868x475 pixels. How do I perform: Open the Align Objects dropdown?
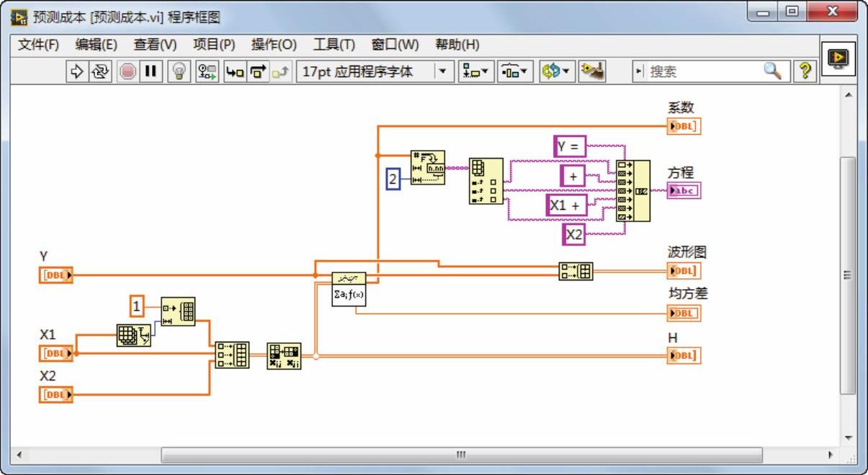pyautogui.click(x=475, y=71)
